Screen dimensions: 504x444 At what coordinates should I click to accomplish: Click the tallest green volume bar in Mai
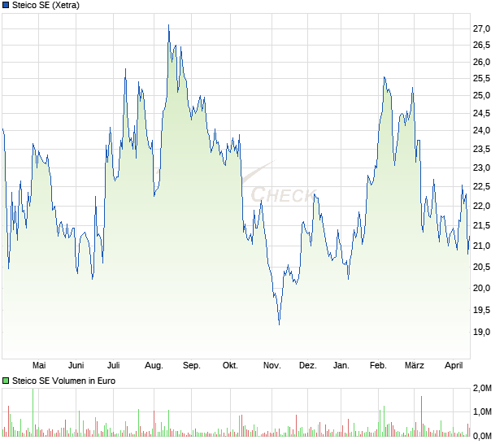(33, 412)
